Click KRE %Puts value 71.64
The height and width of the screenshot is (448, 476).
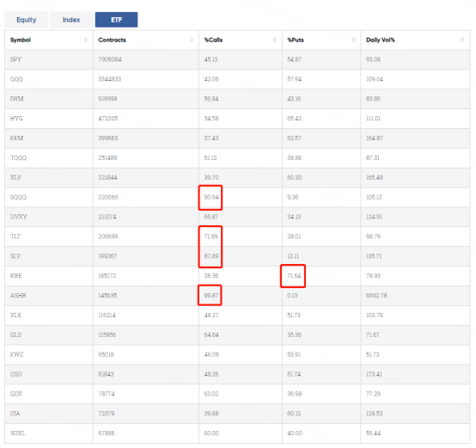[x=294, y=276]
